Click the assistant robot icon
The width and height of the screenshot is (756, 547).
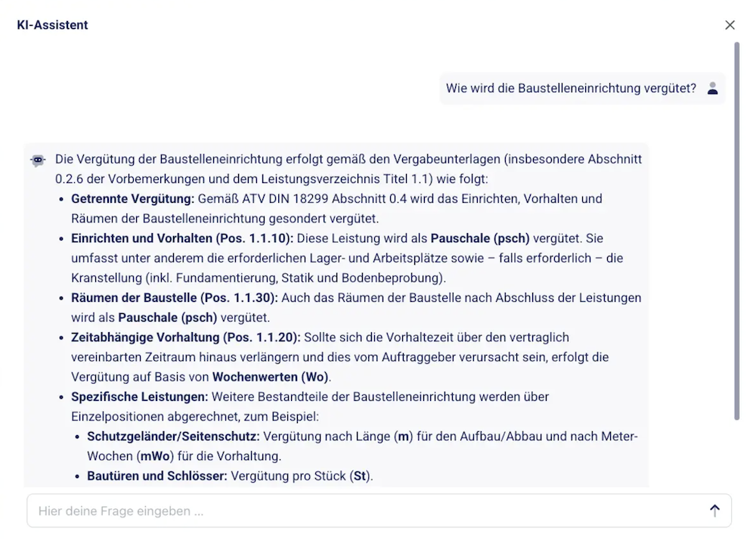(38, 160)
